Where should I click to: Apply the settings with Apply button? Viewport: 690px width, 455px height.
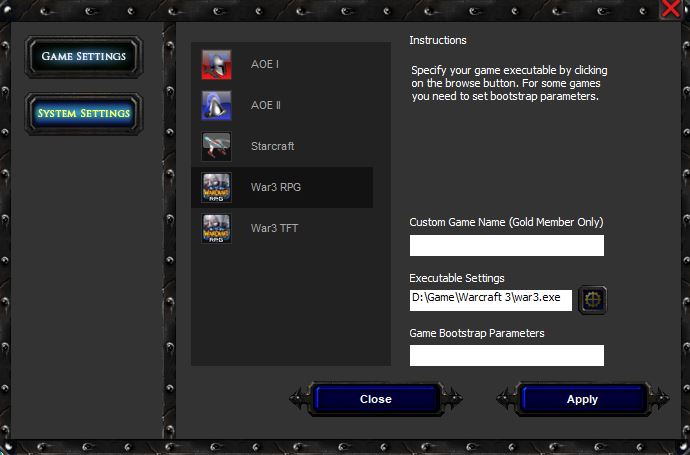582,399
